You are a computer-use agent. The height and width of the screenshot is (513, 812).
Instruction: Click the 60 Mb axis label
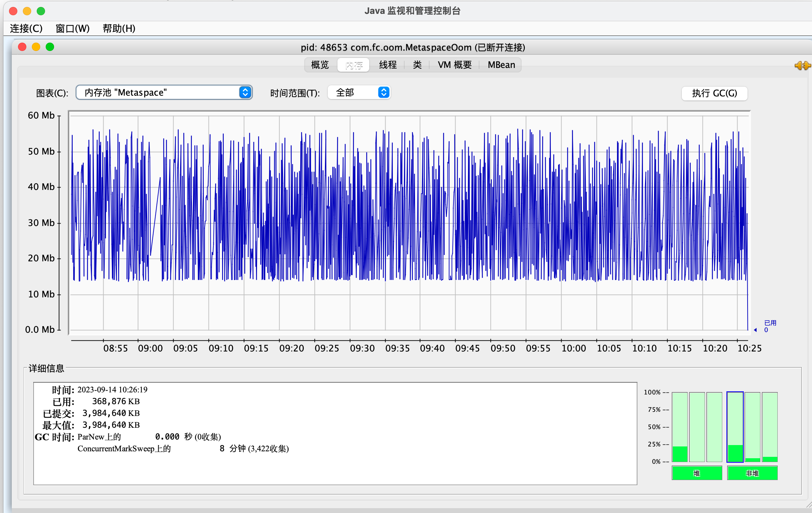(41, 115)
